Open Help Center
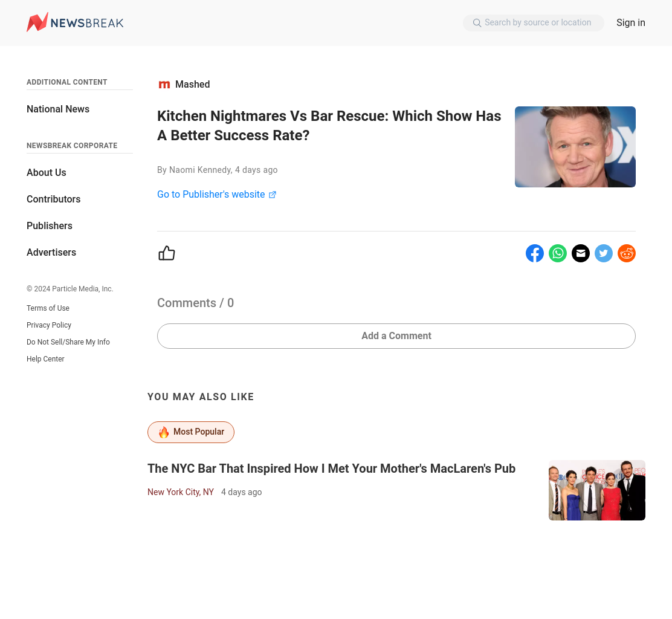This screenshot has height=619, width=672. click(45, 359)
